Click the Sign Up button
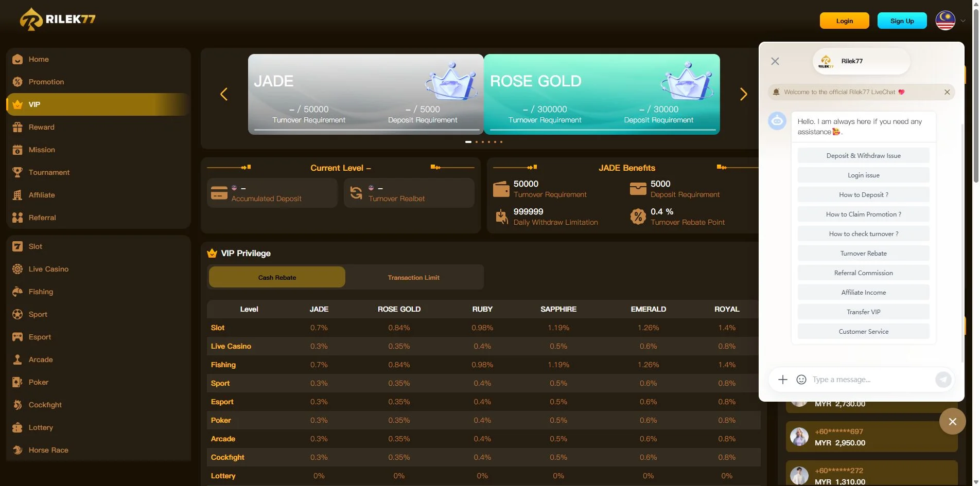 (x=902, y=21)
